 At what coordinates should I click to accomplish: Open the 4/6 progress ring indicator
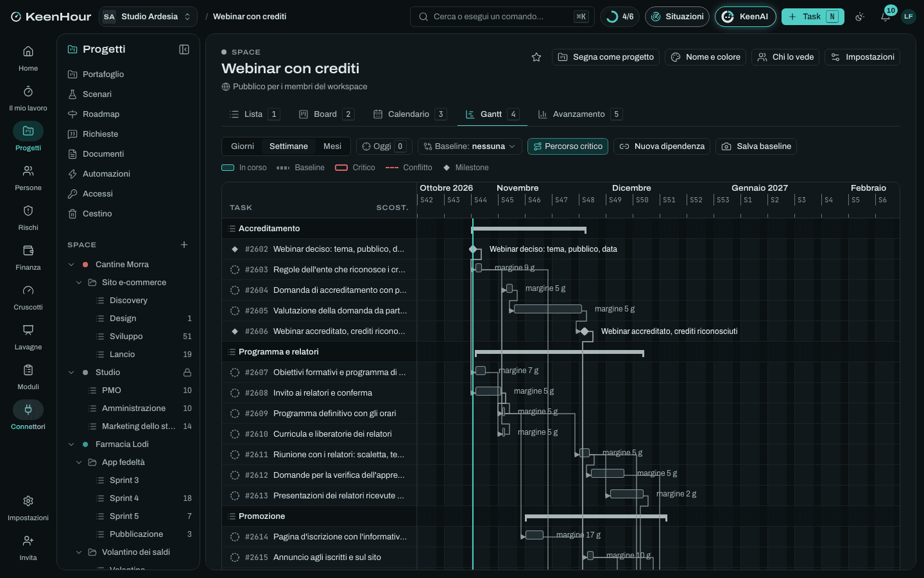(x=620, y=17)
